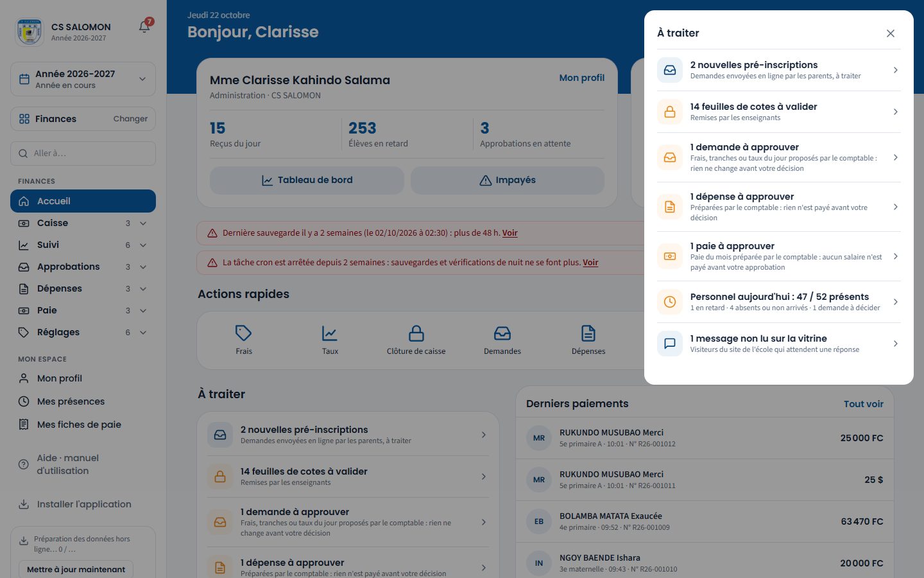Click the chat icon for message non lu

click(x=670, y=344)
